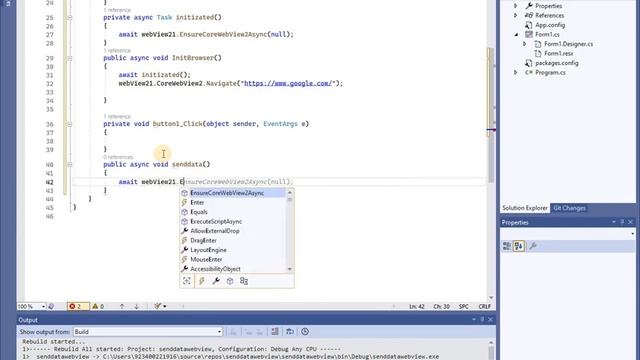Click the Ch: 30 column indicator
Screen dimensions: 640x360
point(441,307)
